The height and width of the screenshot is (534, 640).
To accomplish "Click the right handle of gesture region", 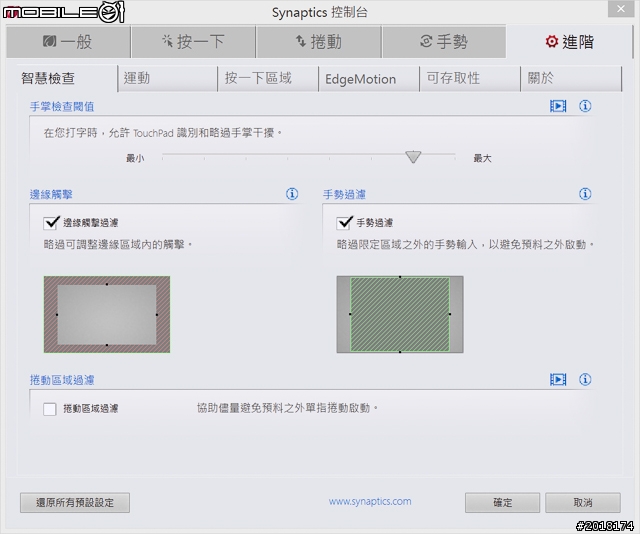I will (450, 314).
